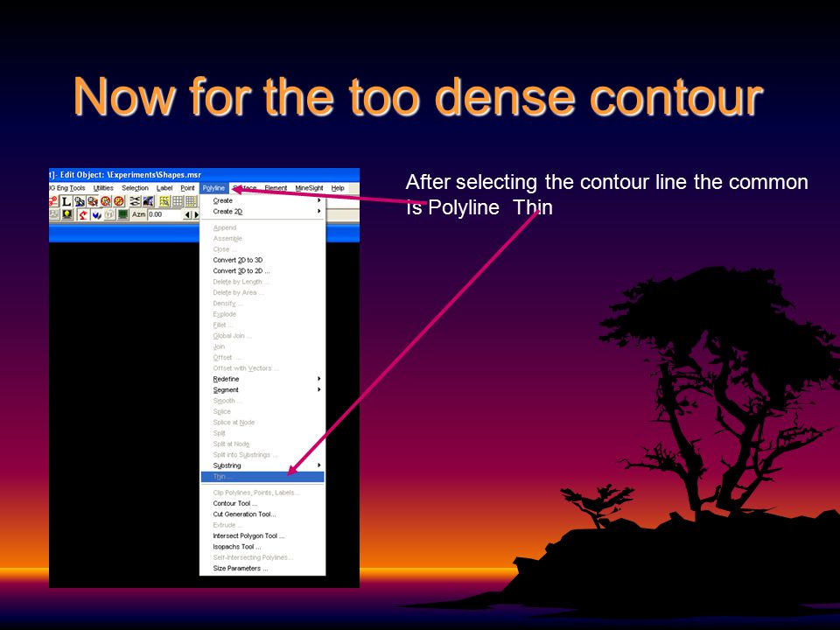Image resolution: width=840 pixels, height=630 pixels.
Task: Click the text 'After selecting the contour line'
Action: [546, 182]
